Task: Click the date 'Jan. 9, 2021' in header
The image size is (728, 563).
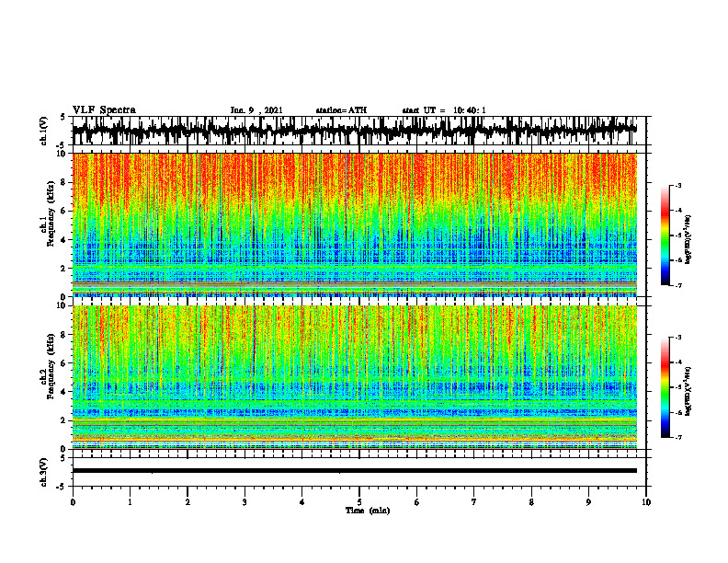Action: click(256, 110)
